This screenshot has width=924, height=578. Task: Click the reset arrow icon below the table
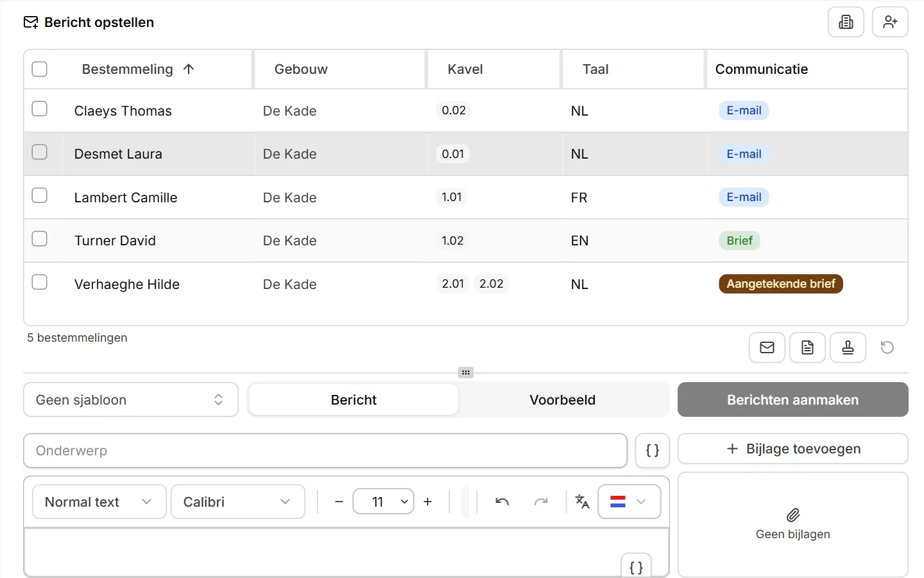[x=887, y=347]
